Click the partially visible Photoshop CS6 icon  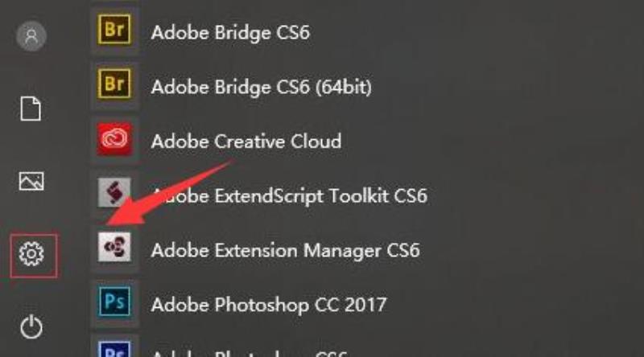pyautogui.click(x=114, y=349)
